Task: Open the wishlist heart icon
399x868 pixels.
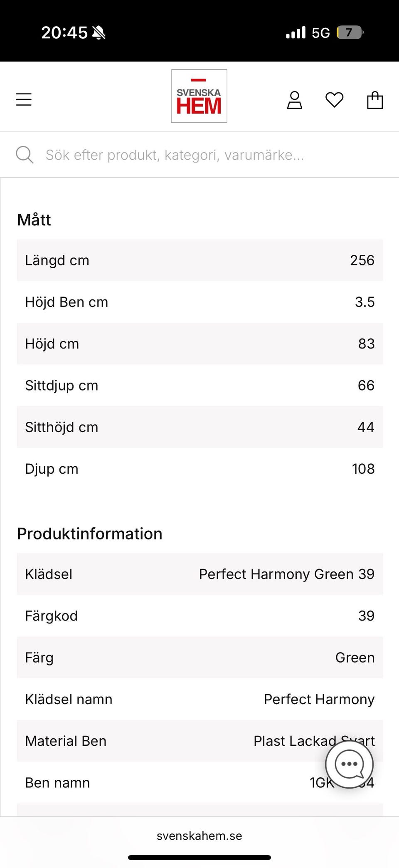Action: 334,100
